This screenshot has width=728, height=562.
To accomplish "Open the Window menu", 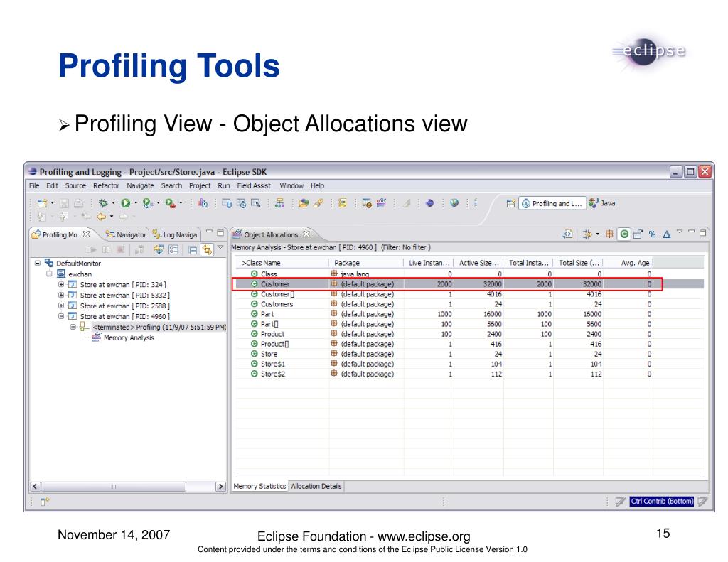I will (x=291, y=185).
